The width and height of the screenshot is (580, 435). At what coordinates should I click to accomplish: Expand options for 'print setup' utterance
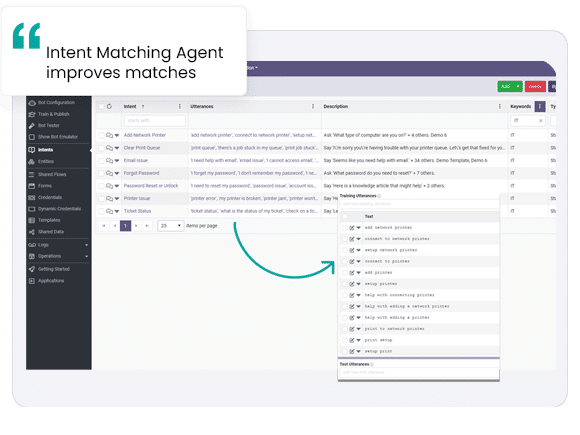click(x=358, y=340)
